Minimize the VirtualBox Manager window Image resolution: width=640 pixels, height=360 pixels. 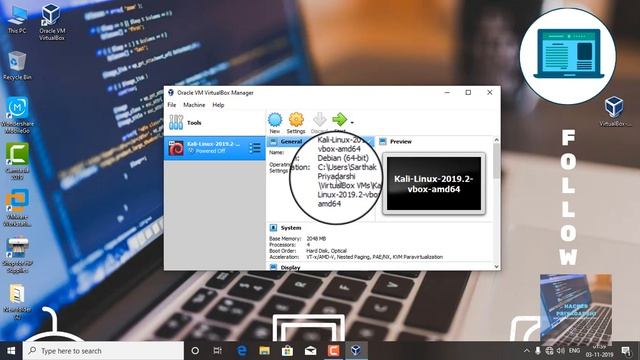tap(447, 93)
